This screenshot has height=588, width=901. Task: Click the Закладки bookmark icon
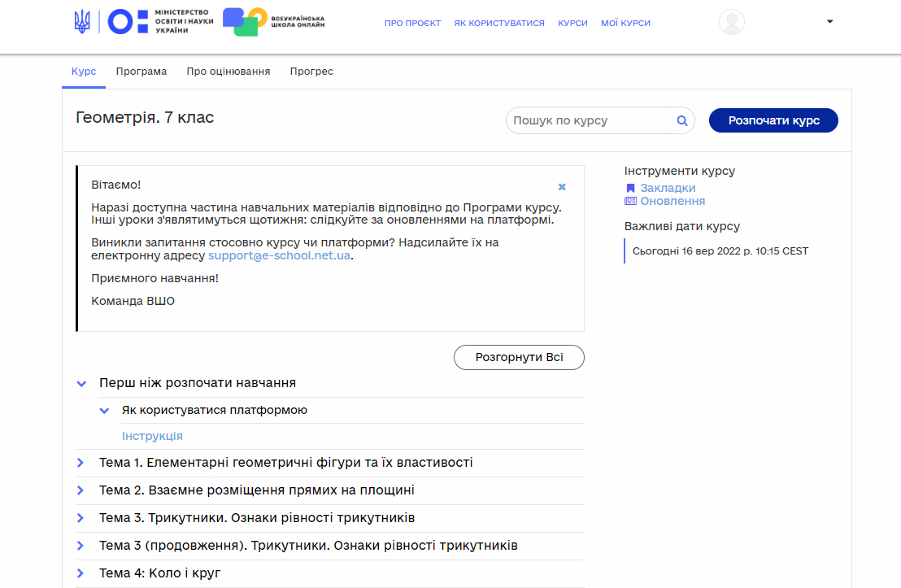(630, 188)
